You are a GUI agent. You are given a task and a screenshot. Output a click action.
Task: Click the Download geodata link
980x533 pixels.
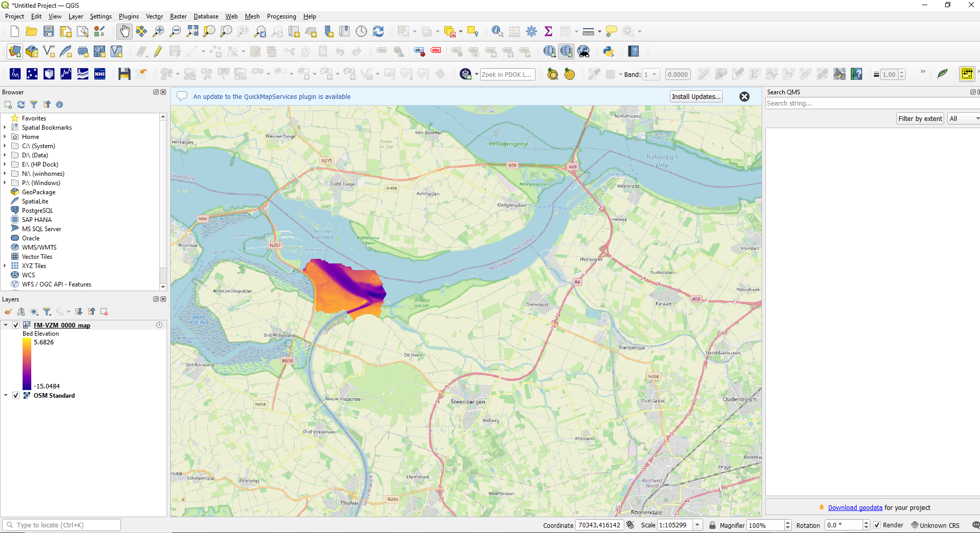855,507
